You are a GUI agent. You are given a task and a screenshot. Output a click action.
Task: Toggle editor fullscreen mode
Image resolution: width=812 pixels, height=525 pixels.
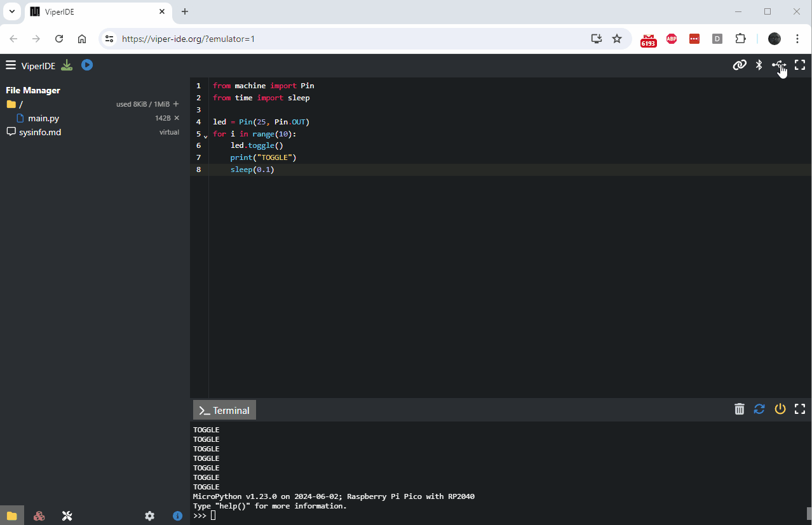799,65
